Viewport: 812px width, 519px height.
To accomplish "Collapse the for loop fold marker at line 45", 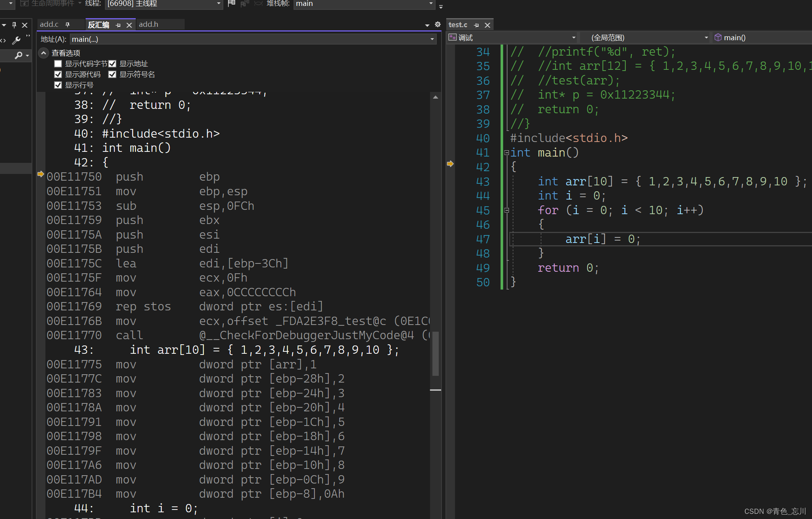I will pos(507,210).
